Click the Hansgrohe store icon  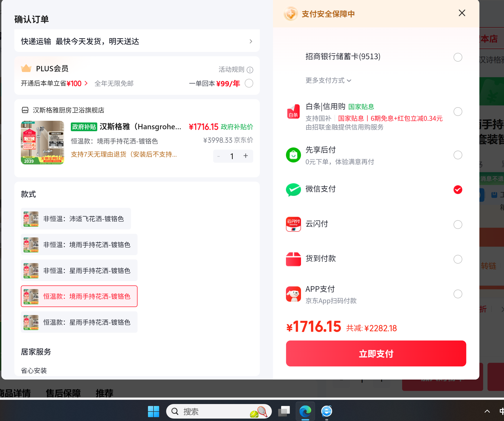25,110
